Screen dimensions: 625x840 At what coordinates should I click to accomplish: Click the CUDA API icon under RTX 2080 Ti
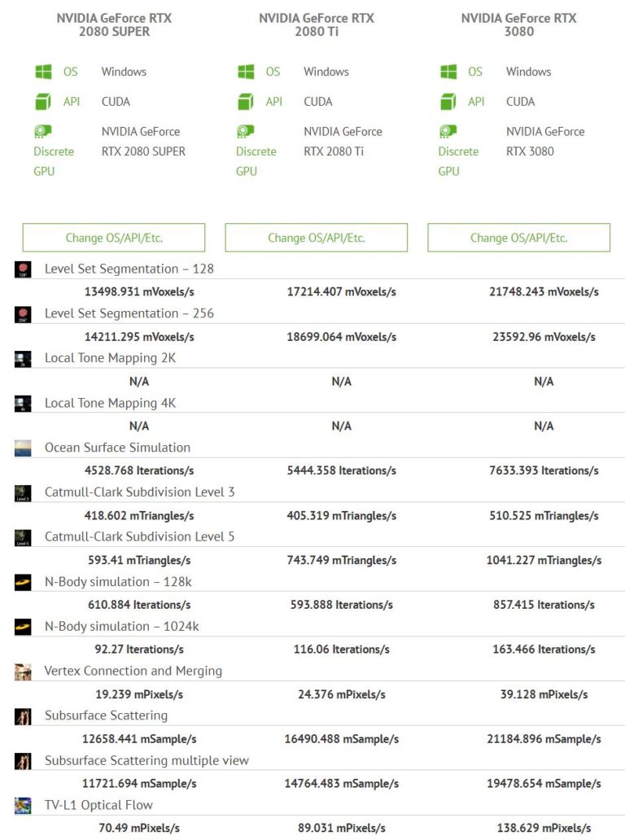pyautogui.click(x=247, y=102)
